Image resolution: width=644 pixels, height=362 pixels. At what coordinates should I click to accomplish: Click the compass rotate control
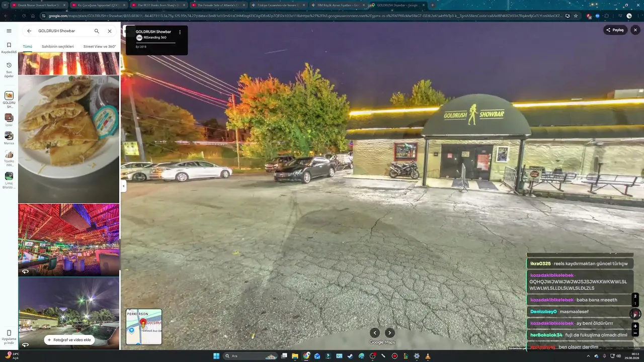pyautogui.click(x=635, y=314)
